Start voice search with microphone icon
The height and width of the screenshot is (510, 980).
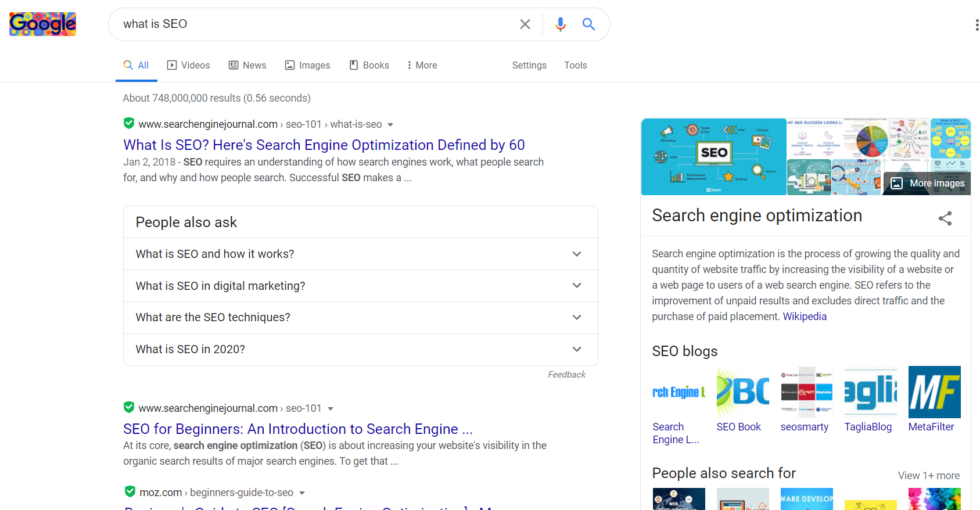tap(560, 24)
